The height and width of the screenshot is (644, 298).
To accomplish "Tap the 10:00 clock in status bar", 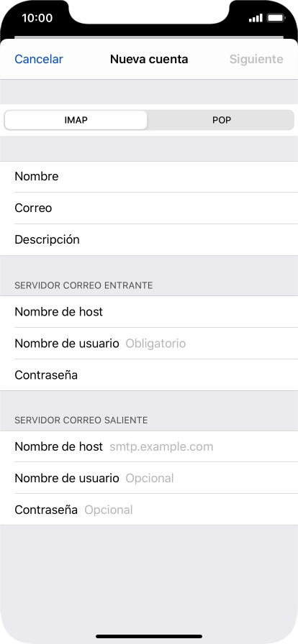I will pos(37,18).
